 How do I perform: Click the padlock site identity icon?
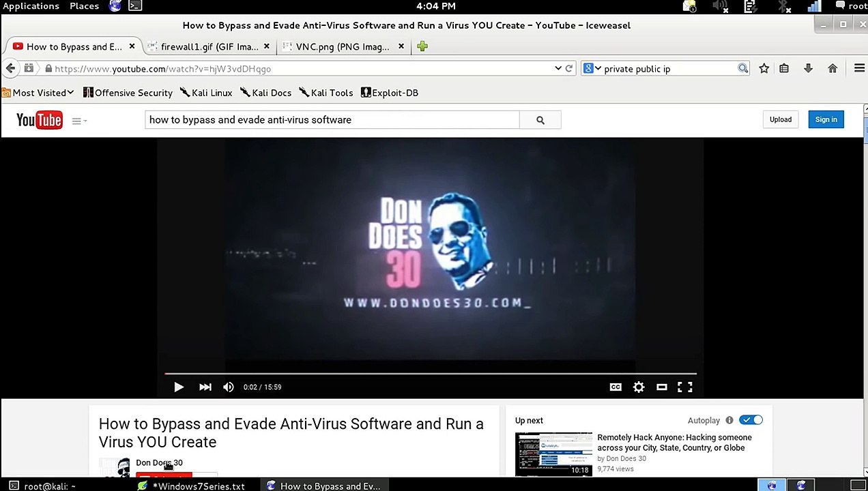[48, 68]
